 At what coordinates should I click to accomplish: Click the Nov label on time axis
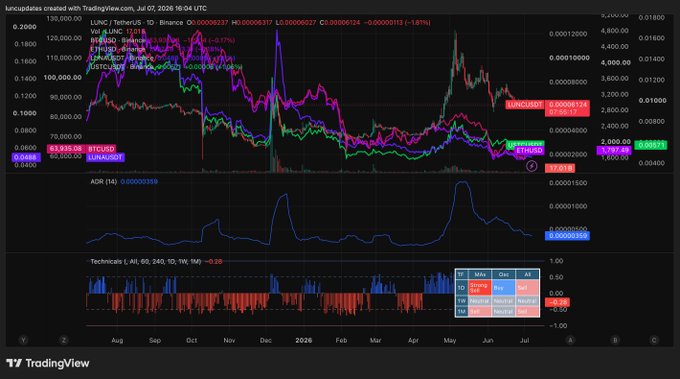[229, 340]
